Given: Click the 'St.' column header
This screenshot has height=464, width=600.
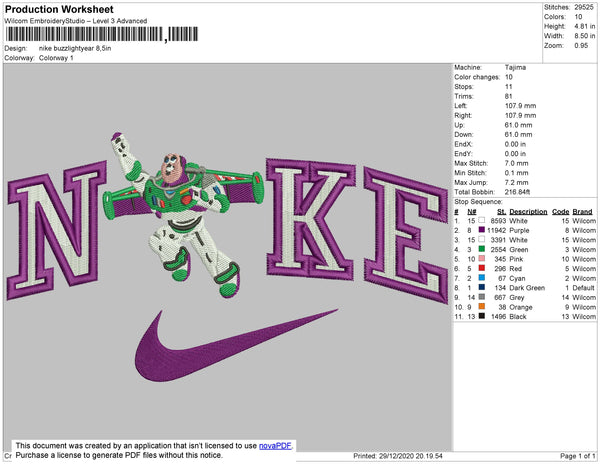Looking at the screenshot, I should tap(502, 212).
